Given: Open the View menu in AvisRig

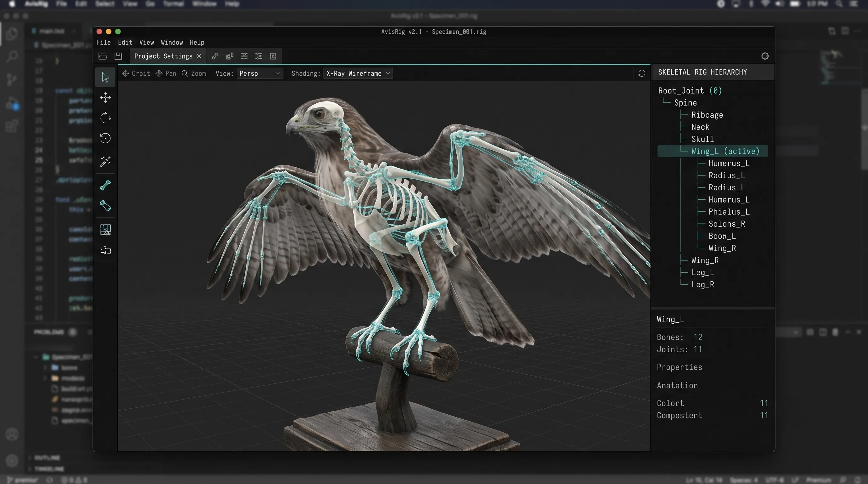Looking at the screenshot, I should [147, 43].
